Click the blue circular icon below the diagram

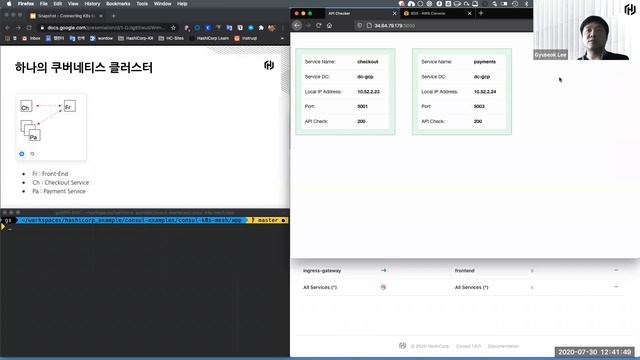22,154
